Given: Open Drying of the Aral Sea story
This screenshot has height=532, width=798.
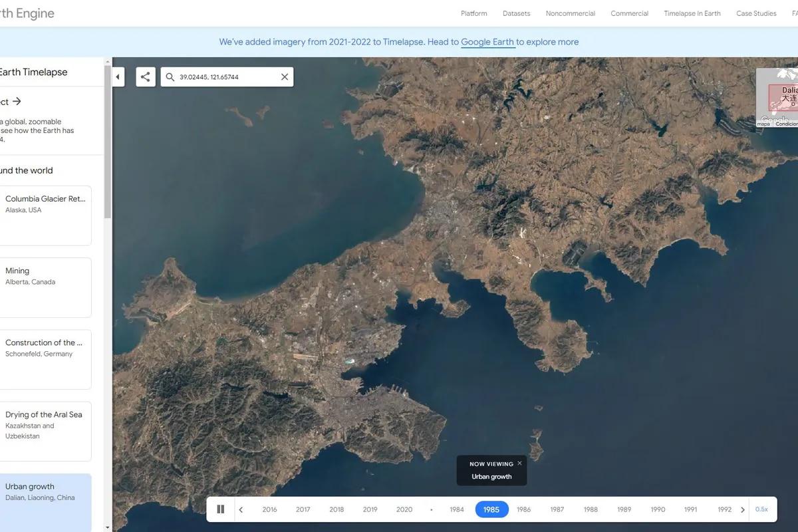Looking at the screenshot, I should (x=45, y=431).
